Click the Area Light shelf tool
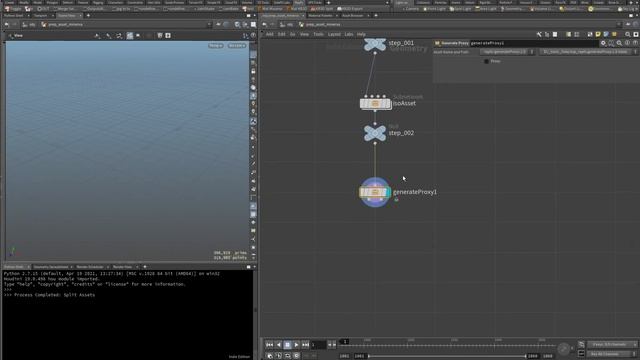The width and height of the screenshot is (640, 360). [x=487, y=9]
